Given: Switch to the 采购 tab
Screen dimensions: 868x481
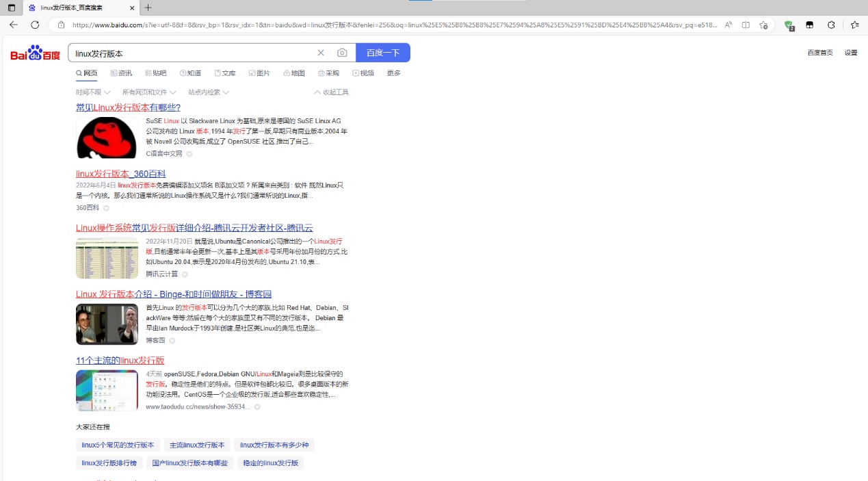Looking at the screenshot, I should [328, 73].
